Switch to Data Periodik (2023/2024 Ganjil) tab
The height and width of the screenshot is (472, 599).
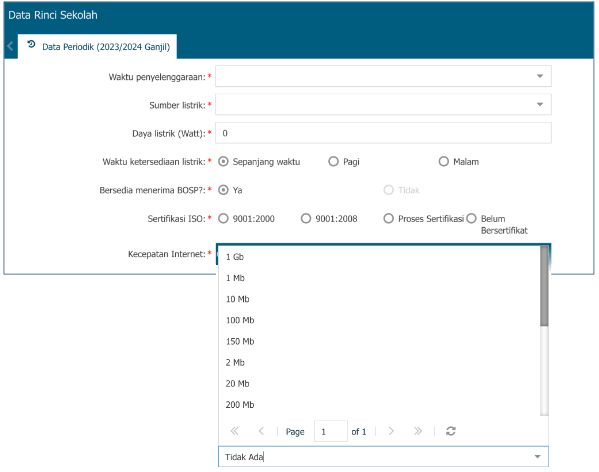[x=97, y=47]
